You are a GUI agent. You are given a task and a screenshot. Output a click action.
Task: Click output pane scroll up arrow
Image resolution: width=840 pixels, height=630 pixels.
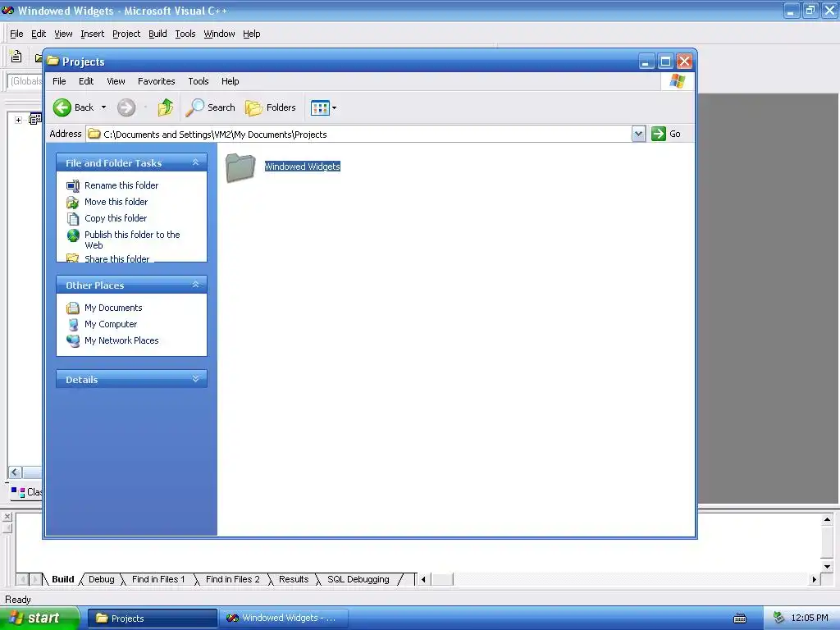pyautogui.click(x=827, y=519)
